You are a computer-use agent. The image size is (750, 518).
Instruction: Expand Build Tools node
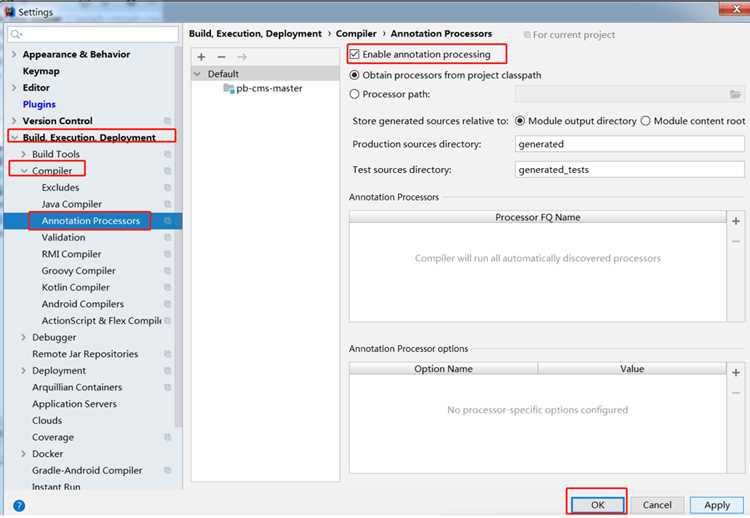23,154
